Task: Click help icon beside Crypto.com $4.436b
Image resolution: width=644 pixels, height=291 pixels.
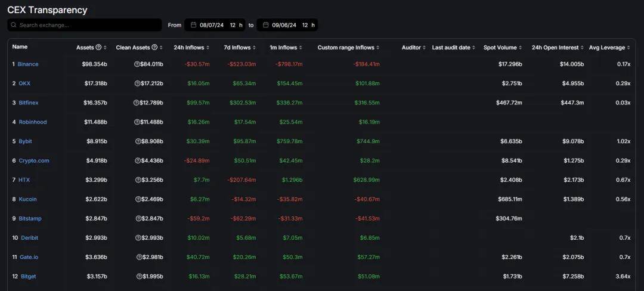Action: 138,160
